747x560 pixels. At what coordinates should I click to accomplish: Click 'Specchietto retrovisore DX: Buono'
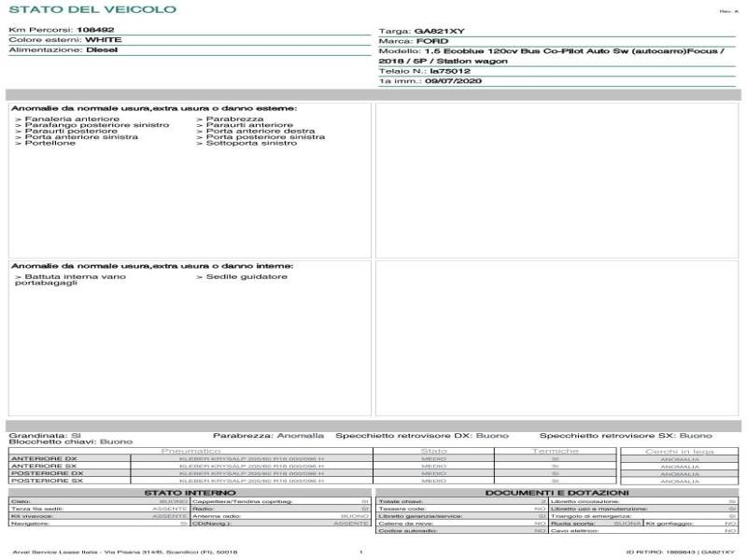point(422,436)
